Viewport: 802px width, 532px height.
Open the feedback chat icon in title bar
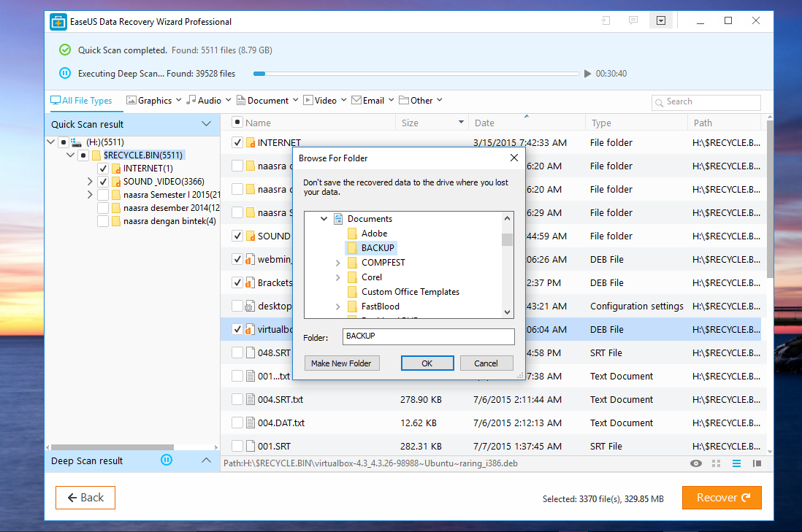click(x=633, y=21)
